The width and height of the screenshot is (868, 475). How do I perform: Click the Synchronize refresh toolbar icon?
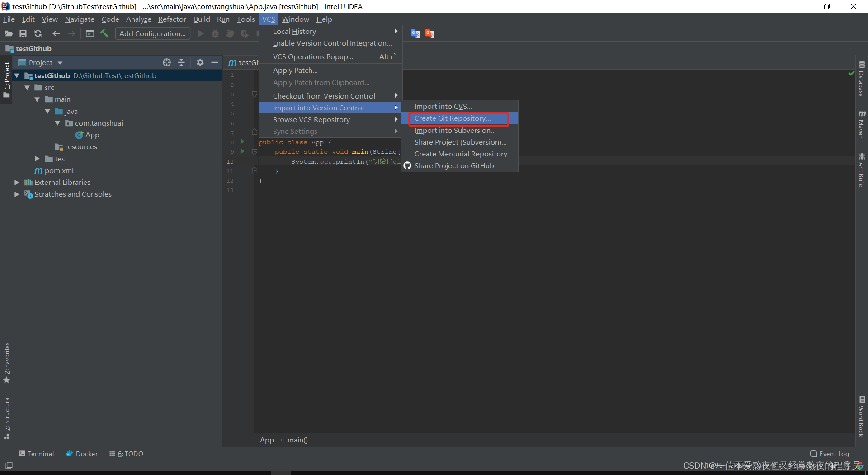(x=38, y=33)
